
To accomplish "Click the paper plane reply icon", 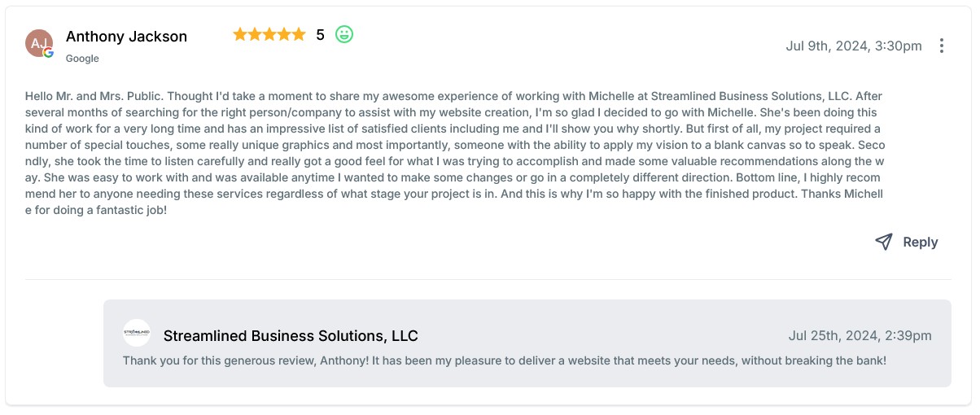I will pyautogui.click(x=884, y=242).
